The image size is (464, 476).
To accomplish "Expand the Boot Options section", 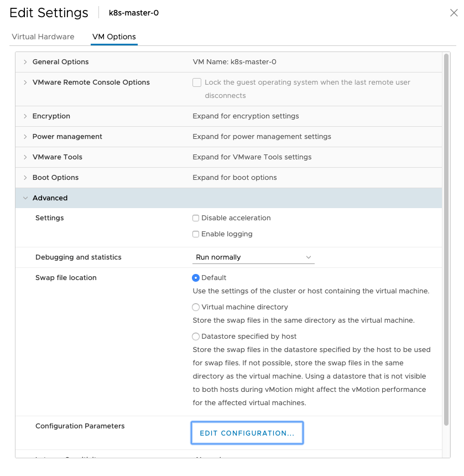I will click(x=25, y=178).
